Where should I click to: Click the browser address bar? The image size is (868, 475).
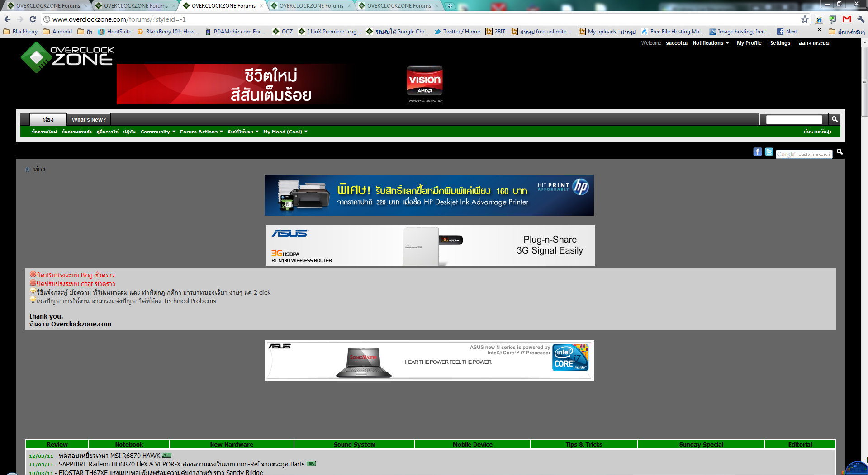click(x=421, y=19)
